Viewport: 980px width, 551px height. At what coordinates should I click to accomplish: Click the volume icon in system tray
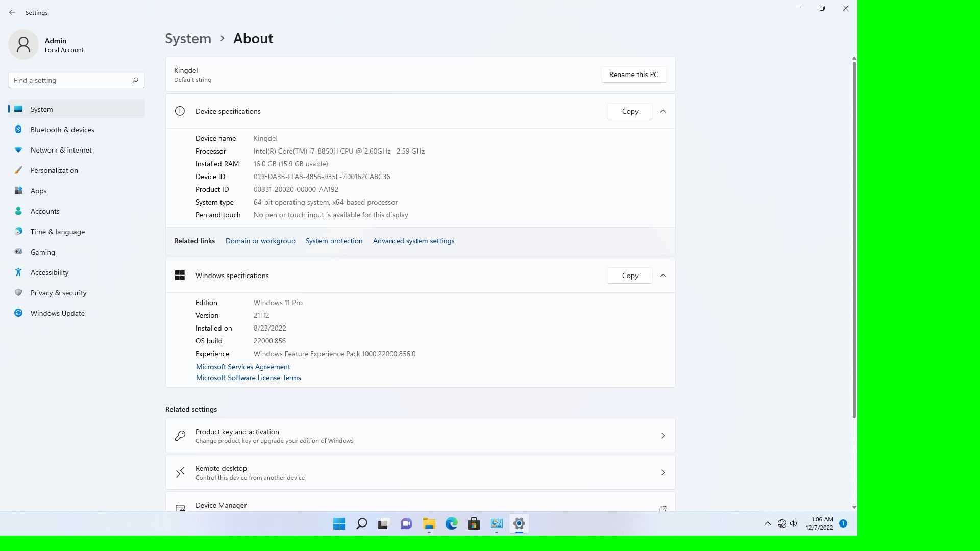pyautogui.click(x=794, y=523)
